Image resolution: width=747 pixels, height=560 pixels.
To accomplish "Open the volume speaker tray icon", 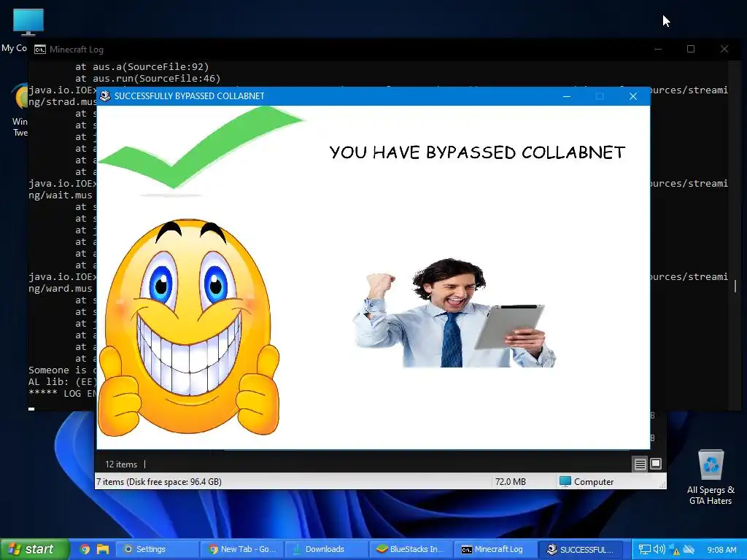I will pos(659,550).
